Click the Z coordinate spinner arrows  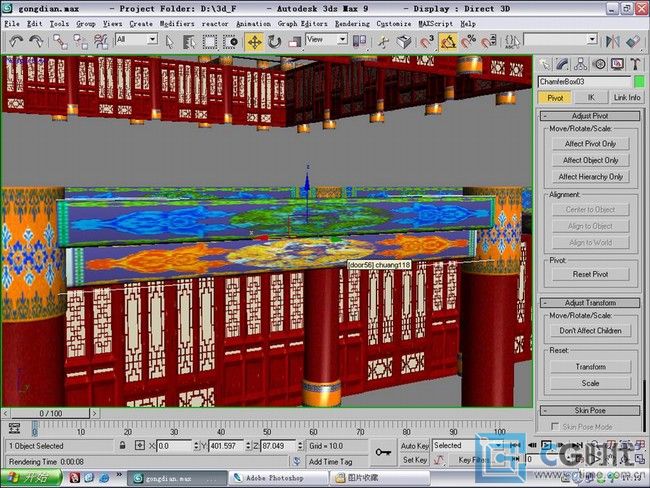pyautogui.click(x=300, y=446)
